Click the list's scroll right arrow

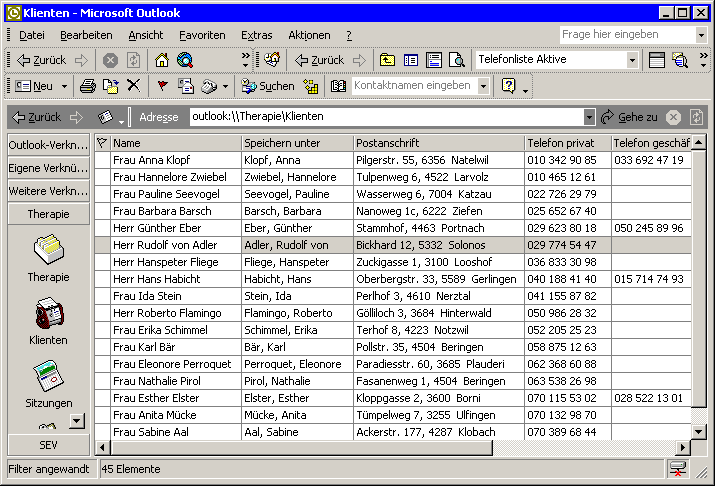point(682,448)
